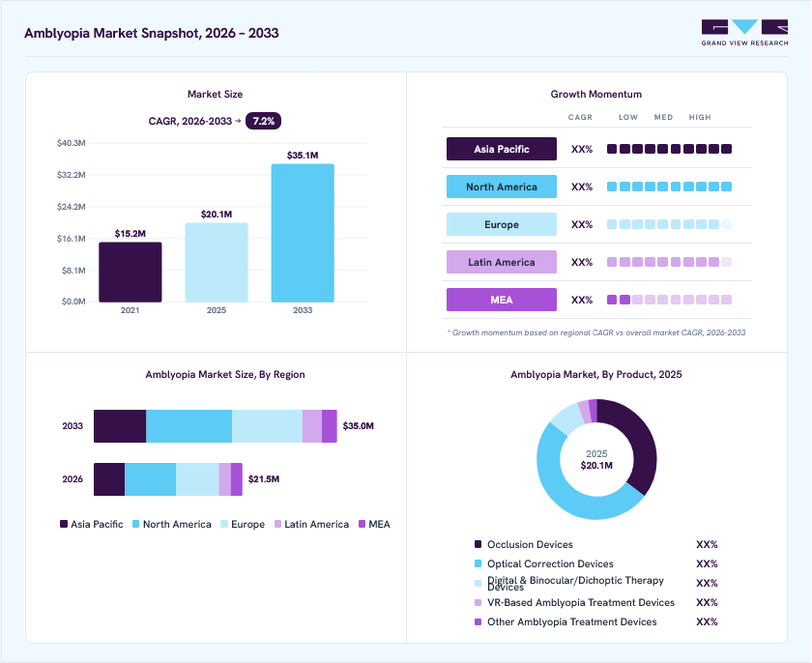812x663 pixels.
Task: Click the North America legend swatch
Action: click(135, 524)
